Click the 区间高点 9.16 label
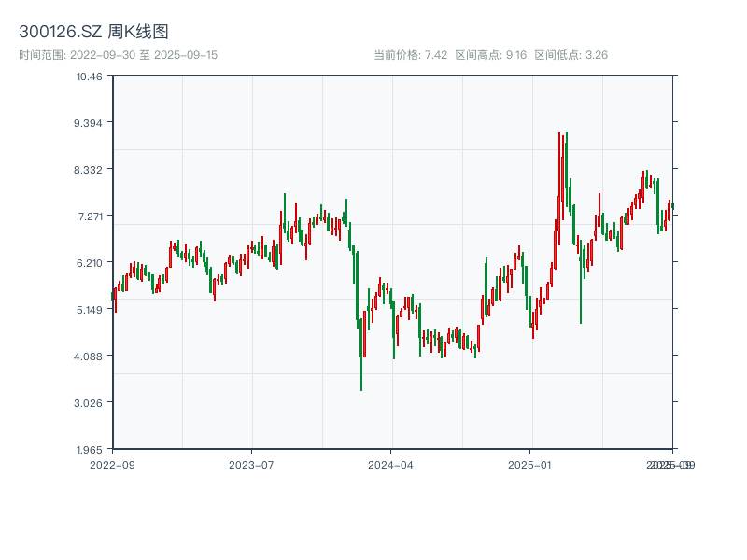This screenshot has width=747, height=560. coord(490,55)
